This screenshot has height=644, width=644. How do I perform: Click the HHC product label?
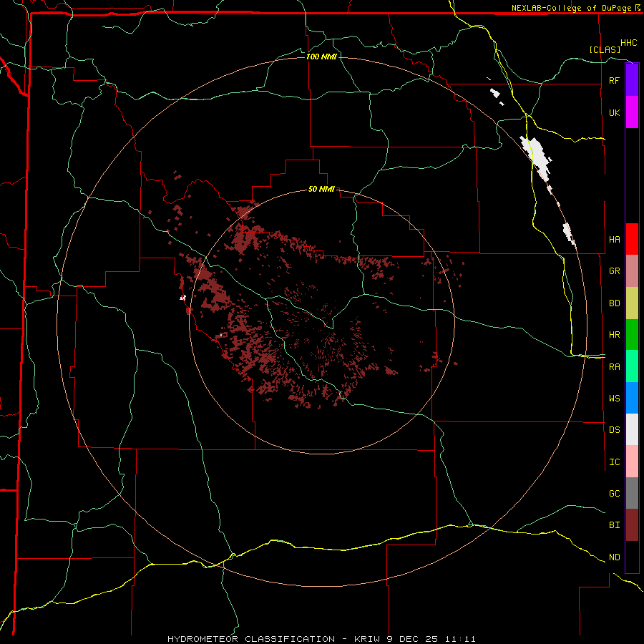pyautogui.click(x=629, y=43)
